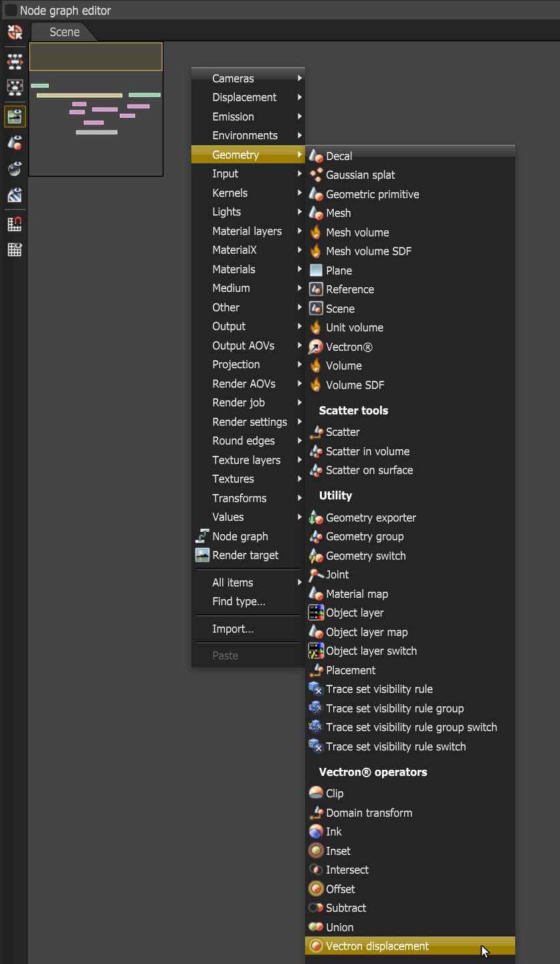Expand the Kernels submenu arrow

[x=300, y=193]
